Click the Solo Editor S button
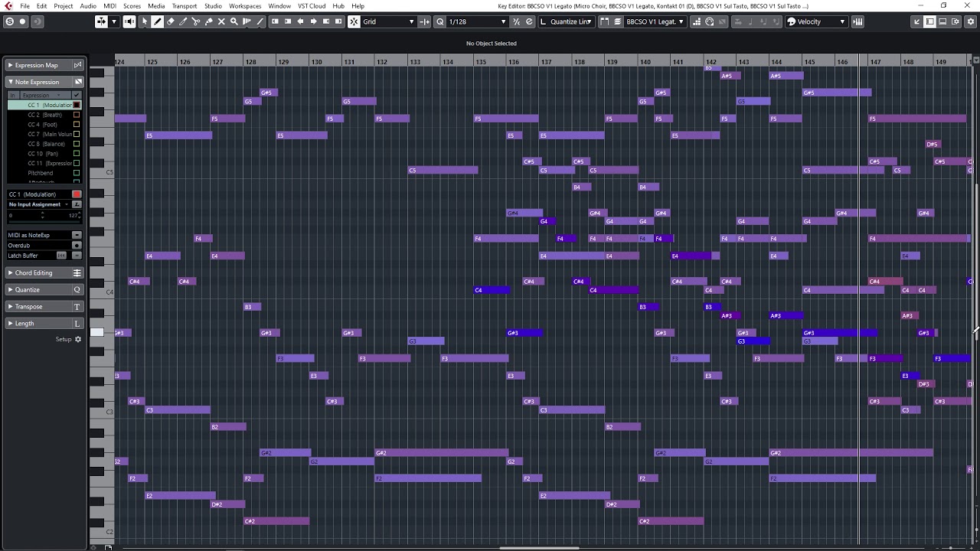 point(10,21)
